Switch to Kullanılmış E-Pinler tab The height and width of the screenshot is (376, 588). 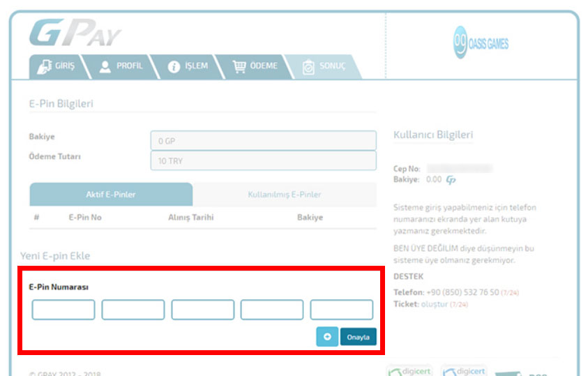click(285, 194)
